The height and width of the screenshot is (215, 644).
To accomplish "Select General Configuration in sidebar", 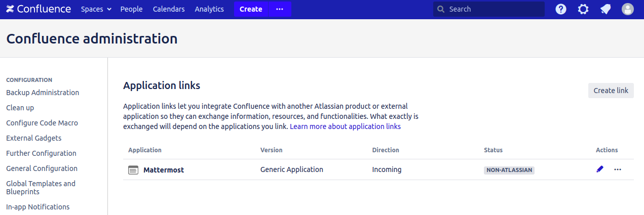I will point(42,168).
